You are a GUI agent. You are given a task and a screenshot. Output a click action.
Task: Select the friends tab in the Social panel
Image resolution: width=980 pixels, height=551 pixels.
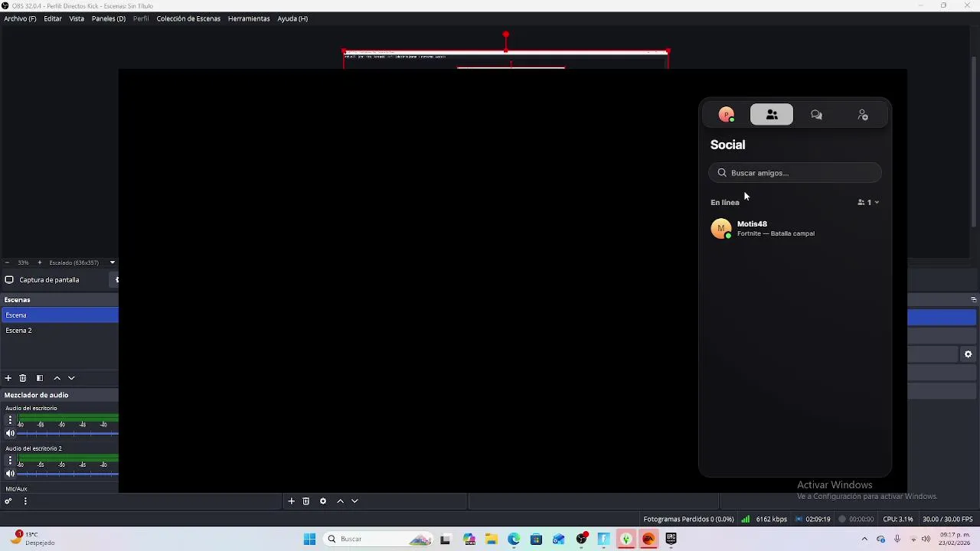pyautogui.click(x=772, y=115)
